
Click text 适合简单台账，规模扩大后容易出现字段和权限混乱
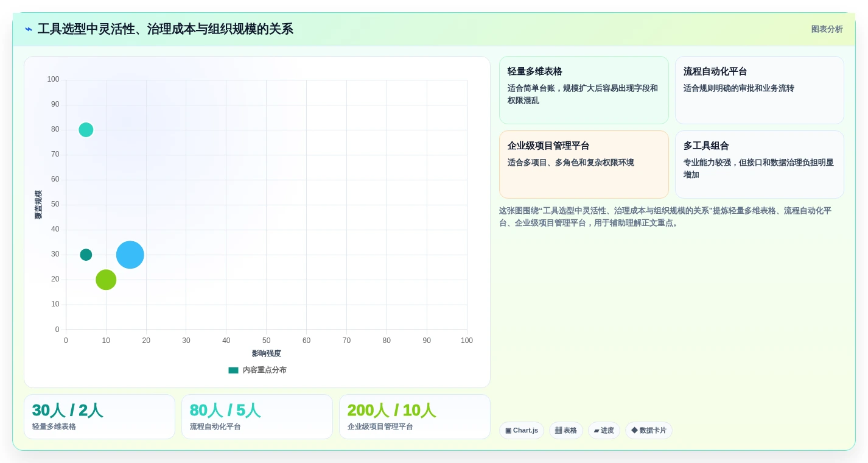[x=583, y=94]
